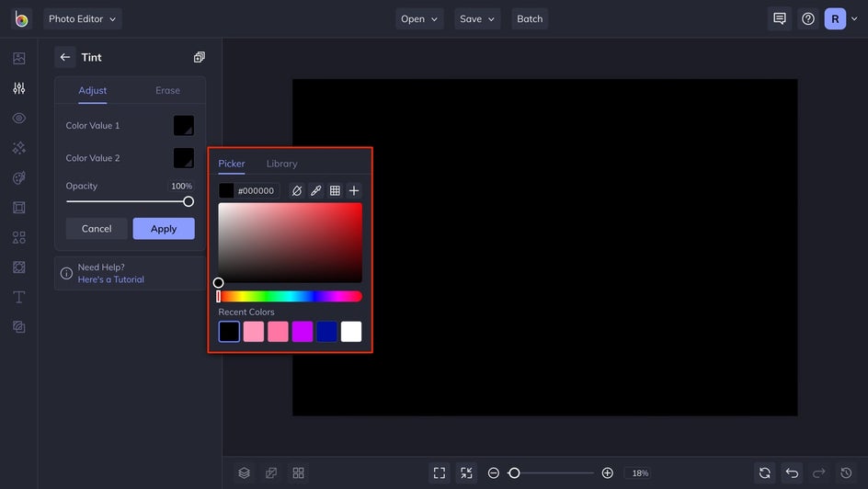Select the no-color transparent icon
The height and width of the screenshot is (489, 868).
(296, 191)
